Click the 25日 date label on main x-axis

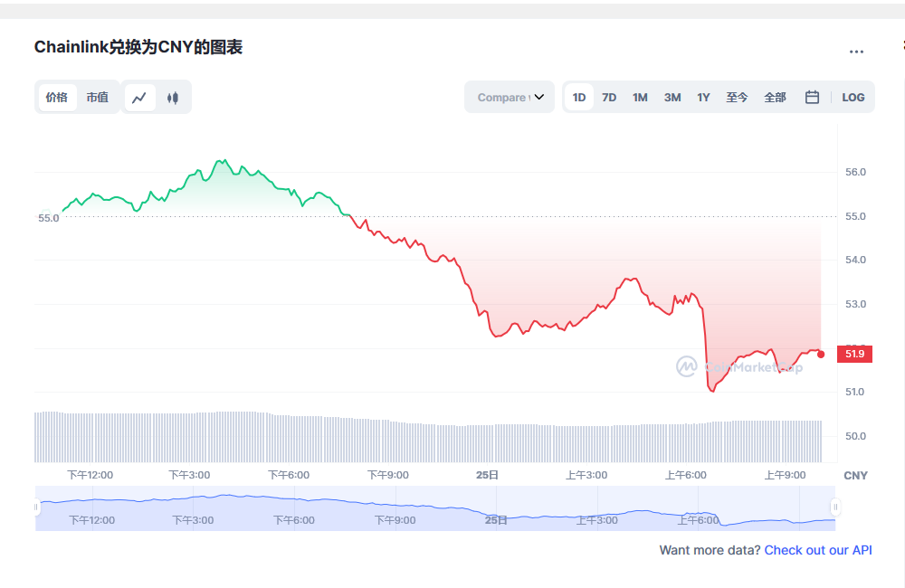click(487, 475)
